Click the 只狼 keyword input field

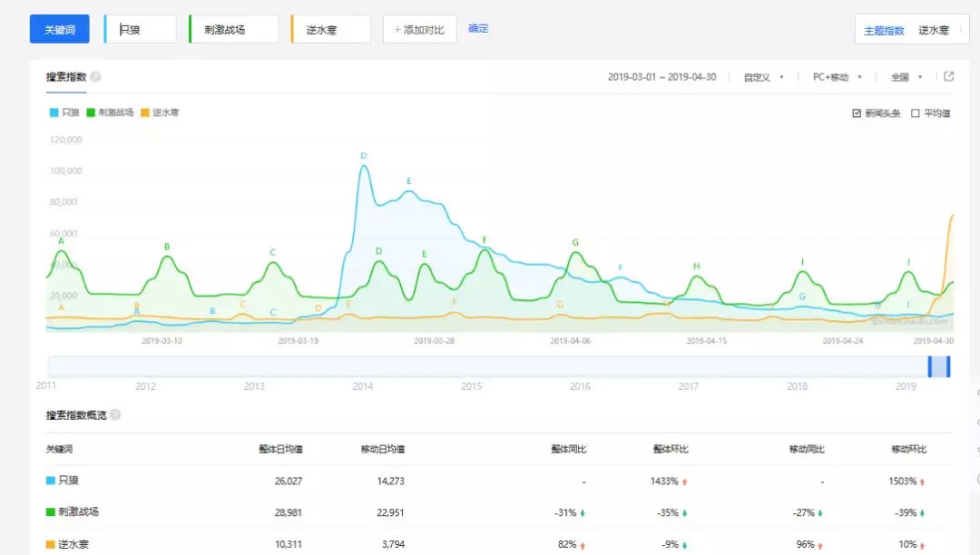(x=142, y=29)
